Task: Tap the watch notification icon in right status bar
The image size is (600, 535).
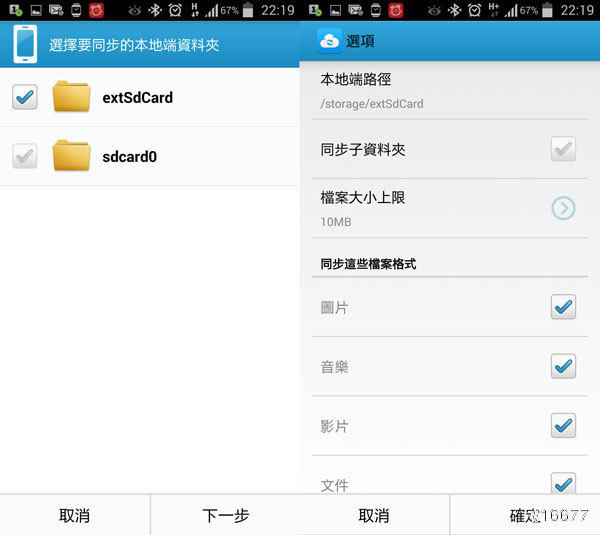Action: click(376, 10)
